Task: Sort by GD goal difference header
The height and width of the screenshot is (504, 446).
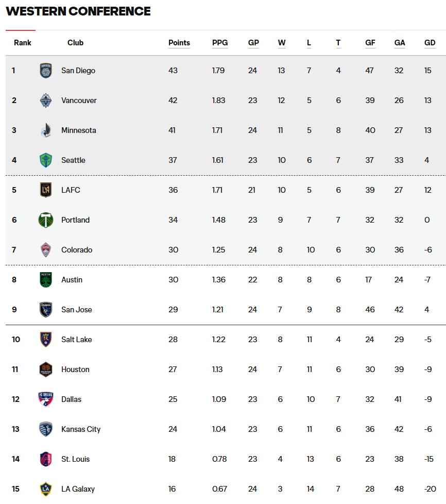Action: [x=430, y=43]
